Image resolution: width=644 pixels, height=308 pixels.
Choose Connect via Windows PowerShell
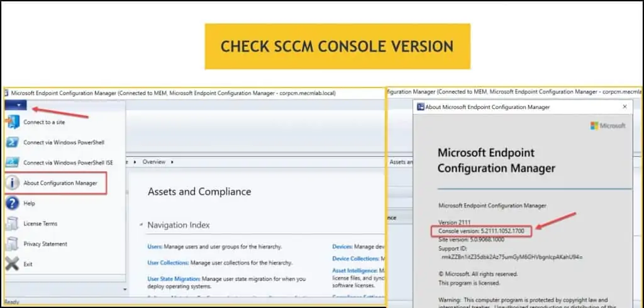click(64, 142)
